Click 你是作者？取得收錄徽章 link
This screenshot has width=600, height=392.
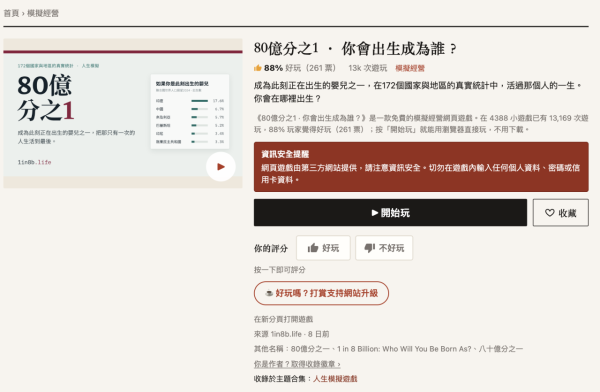pos(297,364)
